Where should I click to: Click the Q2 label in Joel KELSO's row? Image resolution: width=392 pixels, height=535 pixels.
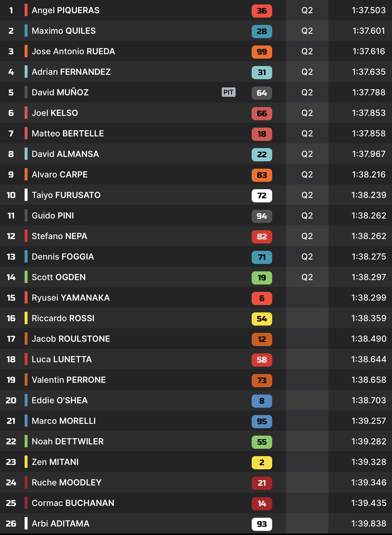point(307,113)
